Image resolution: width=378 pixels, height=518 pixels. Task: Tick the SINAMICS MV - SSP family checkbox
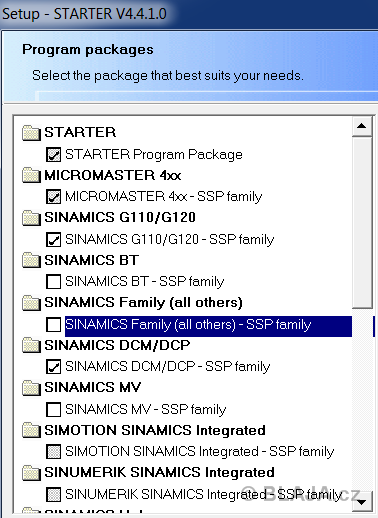tap(53, 409)
